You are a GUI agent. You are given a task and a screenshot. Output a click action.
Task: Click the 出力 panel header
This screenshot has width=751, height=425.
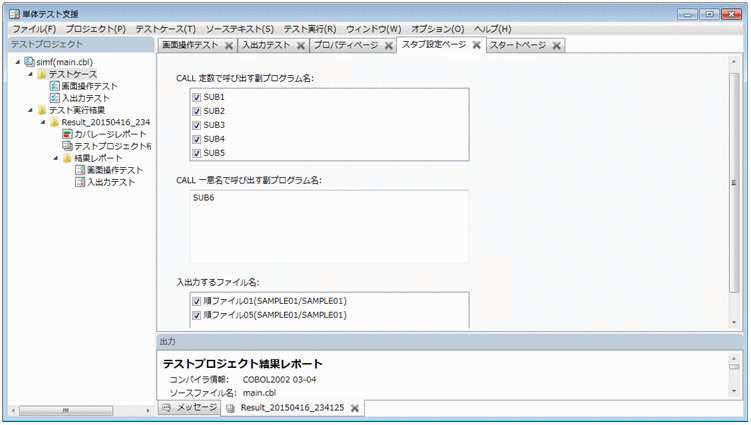449,342
